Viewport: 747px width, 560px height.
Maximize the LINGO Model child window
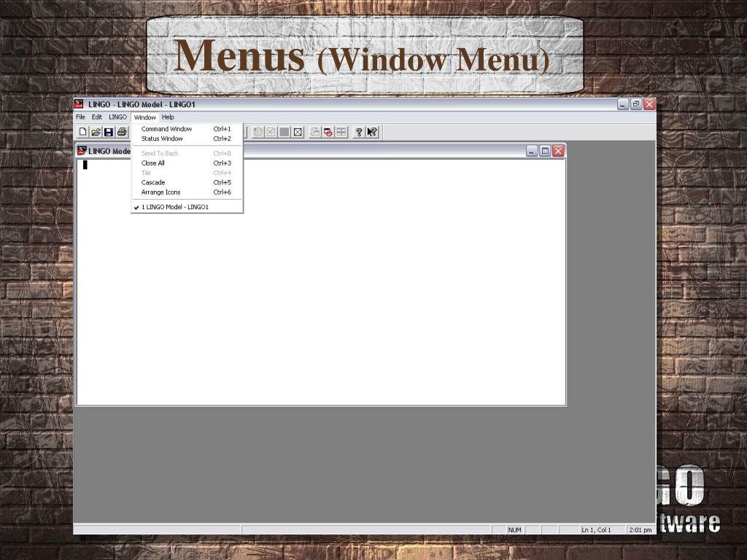pos(545,151)
